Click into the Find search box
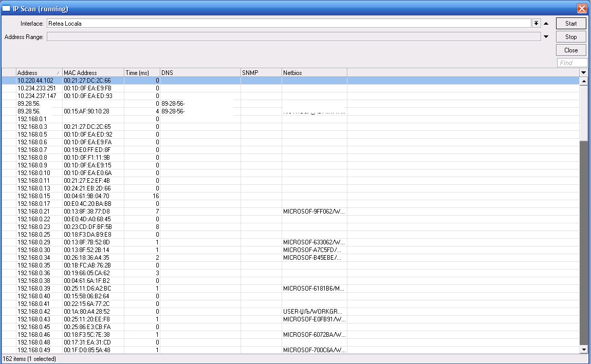591x364 pixels. pos(572,63)
